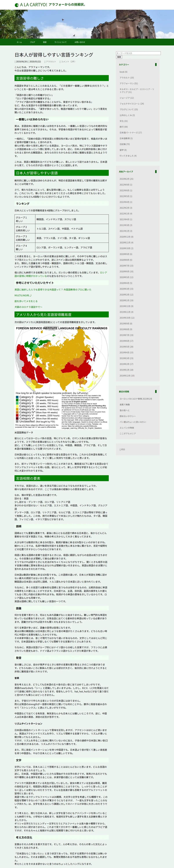The width and height of the screenshot is (174, 868).
Task: Open the ロシア語の習得に時間がかかっている inline link
Action: click(60, 274)
